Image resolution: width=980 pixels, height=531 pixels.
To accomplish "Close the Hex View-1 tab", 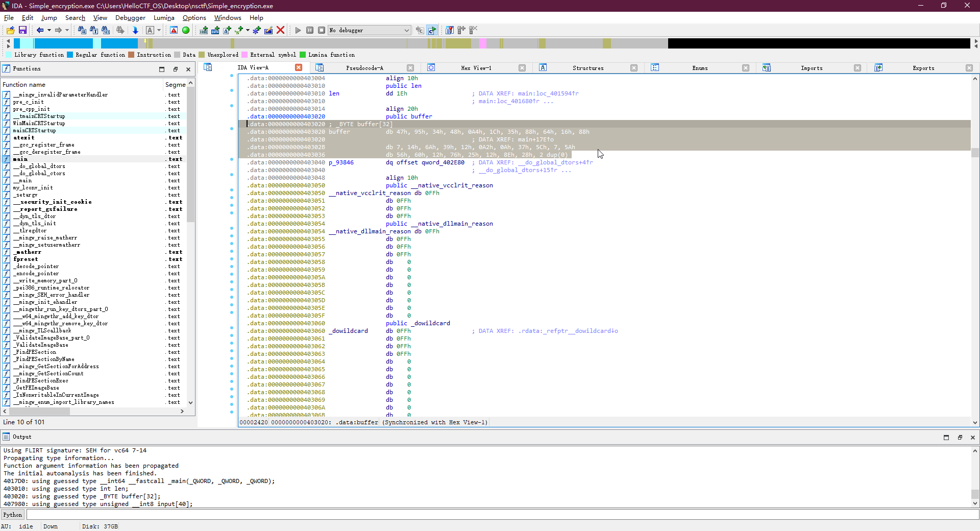I will [x=522, y=68].
